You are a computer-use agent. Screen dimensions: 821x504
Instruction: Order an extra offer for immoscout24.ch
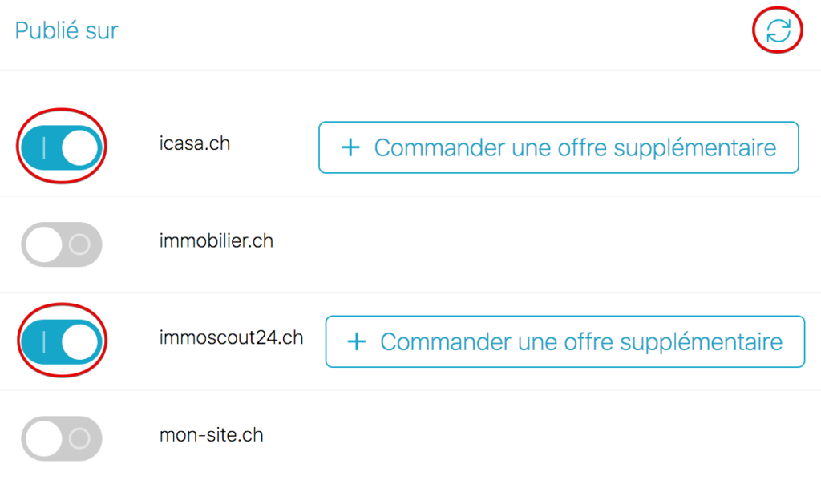(564, 341)
